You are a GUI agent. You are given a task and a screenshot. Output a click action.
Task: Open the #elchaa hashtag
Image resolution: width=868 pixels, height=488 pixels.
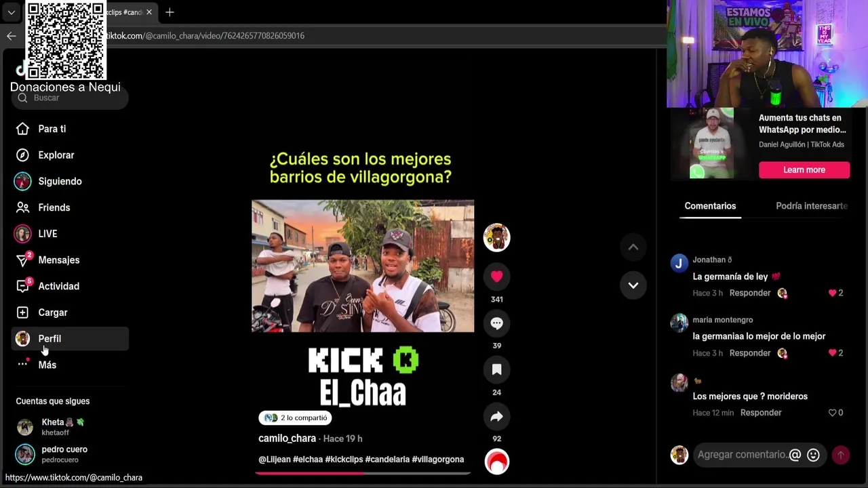(x=308, y=460)
